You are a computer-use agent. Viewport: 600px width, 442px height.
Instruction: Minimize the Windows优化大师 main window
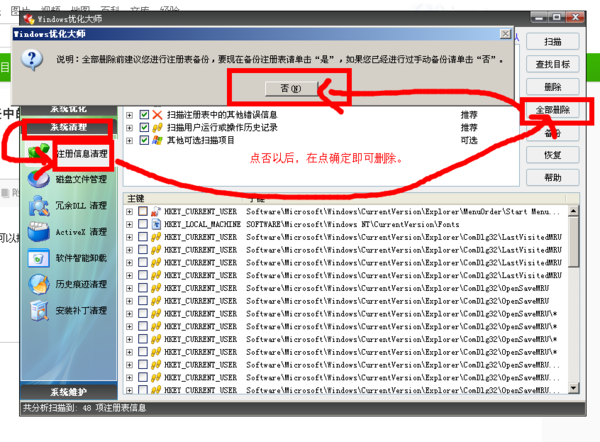[x=539, y=17]
